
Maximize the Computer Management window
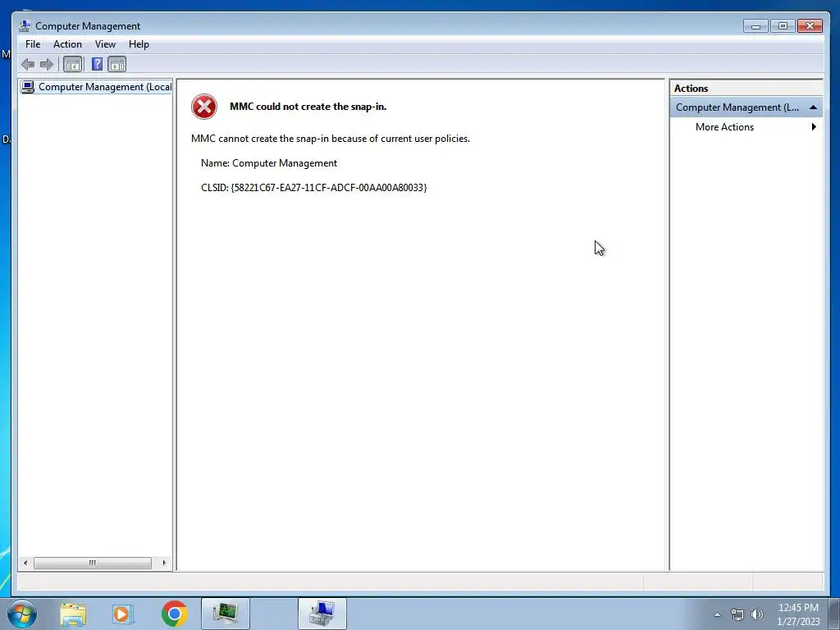783,25
